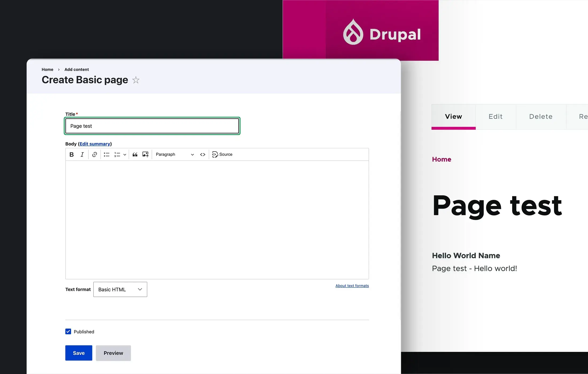Go to Add content breadcrumb
Screen dimensions: 588x374
(76, 69)
